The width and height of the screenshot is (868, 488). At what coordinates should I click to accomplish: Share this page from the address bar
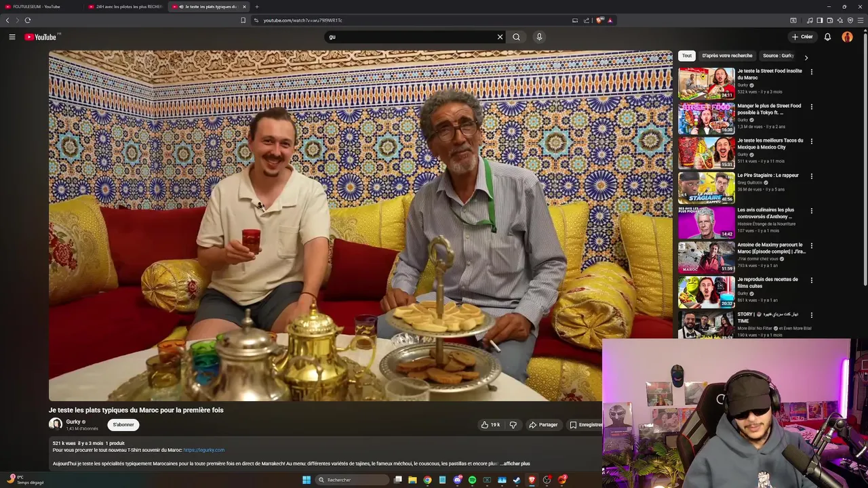(x=587, y=20)
